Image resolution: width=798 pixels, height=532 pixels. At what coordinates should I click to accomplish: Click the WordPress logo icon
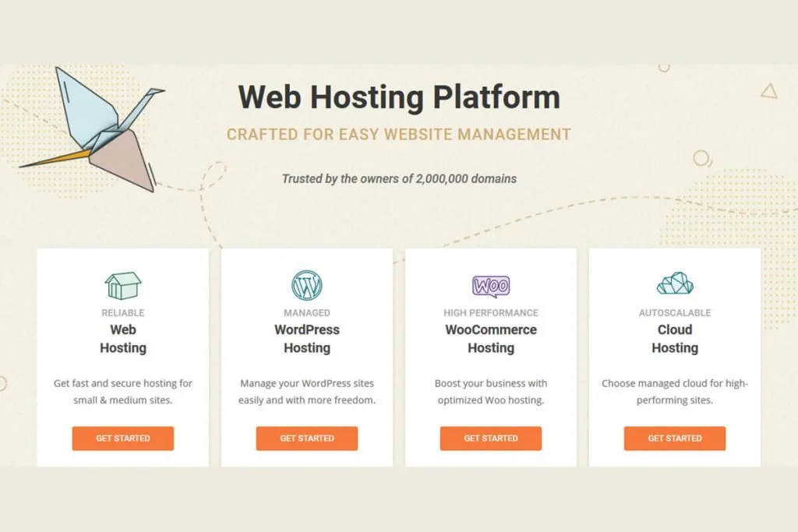[x=307, y=285]
